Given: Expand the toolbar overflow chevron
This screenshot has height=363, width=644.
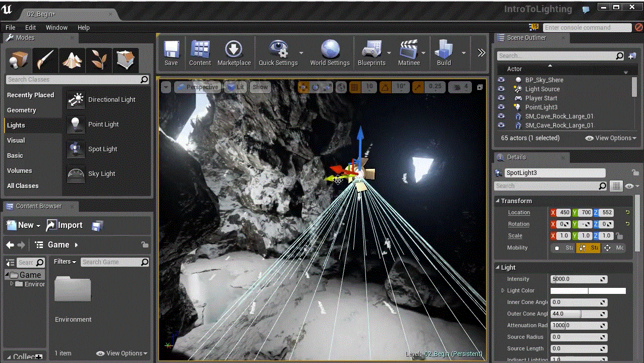Looking at the screenshot, I should 481,53.
